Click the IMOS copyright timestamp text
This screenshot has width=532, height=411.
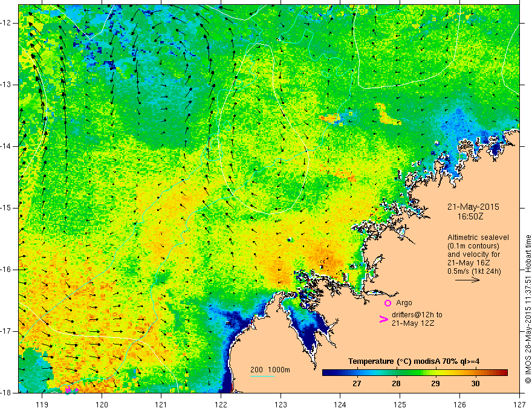[528, 309]
